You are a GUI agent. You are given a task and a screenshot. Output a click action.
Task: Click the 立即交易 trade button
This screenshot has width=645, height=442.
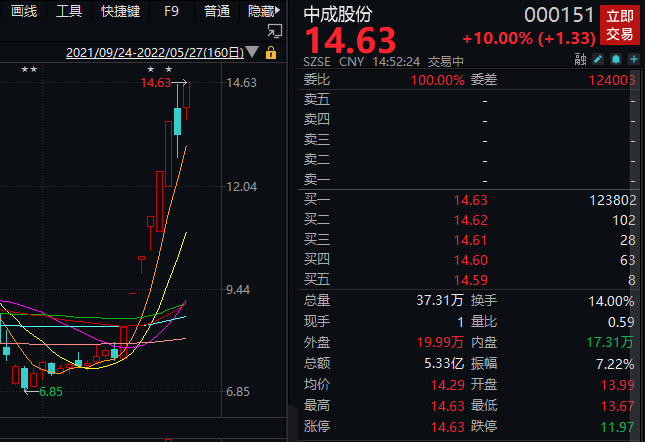pyautogui.click(x=620, y=25)
